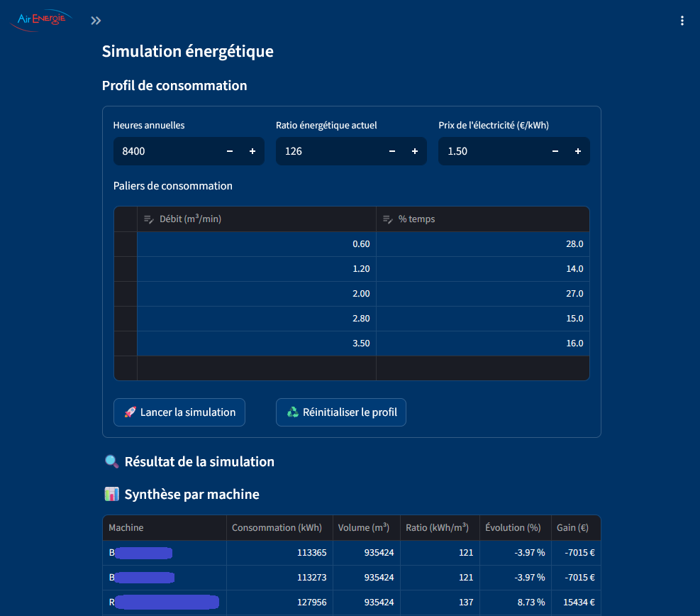Increase Prix de l'électricité with plus
Viewport: 700px width, 616px height.
coord(578,151)
